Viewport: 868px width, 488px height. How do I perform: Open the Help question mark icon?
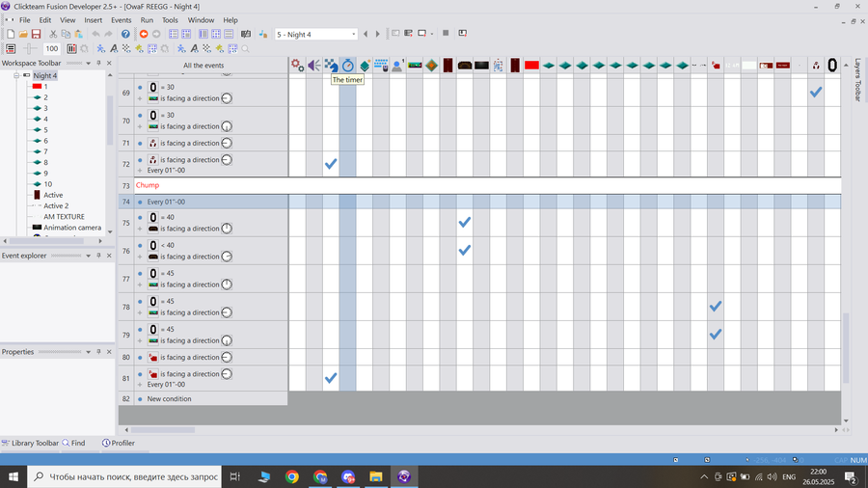coord(125,35)
